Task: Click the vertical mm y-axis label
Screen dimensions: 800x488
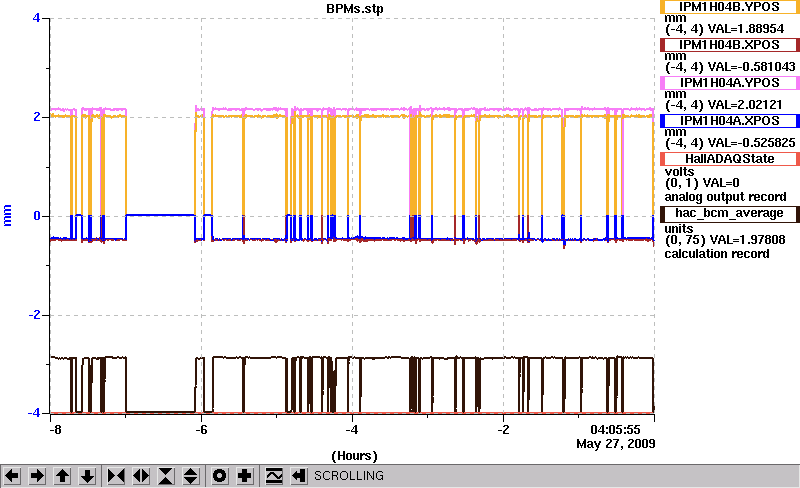Action: coord(7,215)
